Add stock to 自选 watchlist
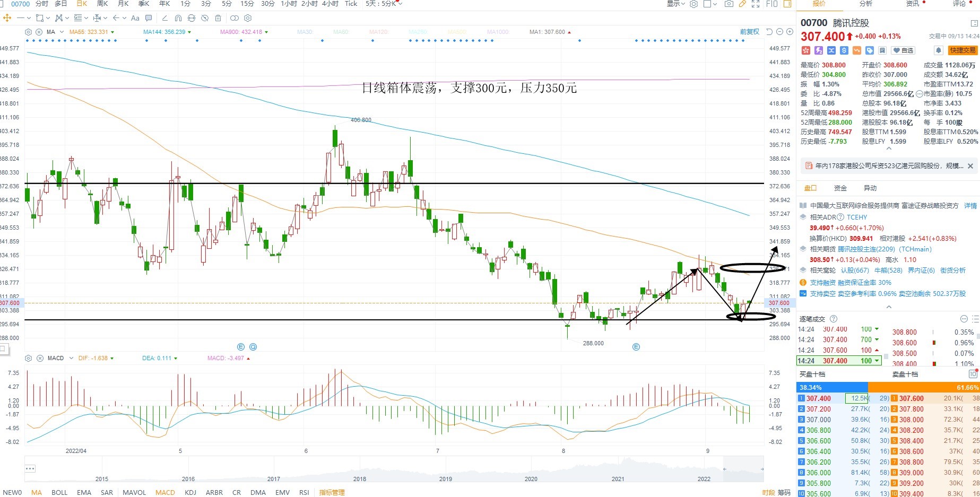This screenshot has height=497, width=980. click(x=903, y=50)
